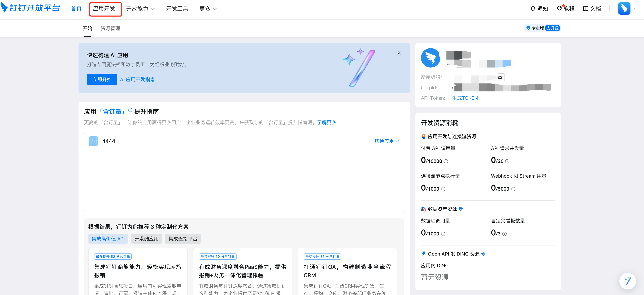Select the 开始 tab
The height and width of the screenshot is (295, 644).
point(88,28)
